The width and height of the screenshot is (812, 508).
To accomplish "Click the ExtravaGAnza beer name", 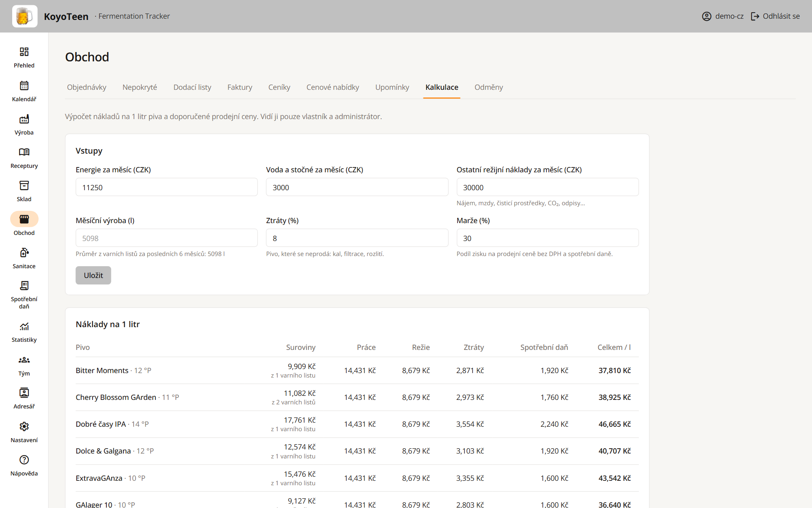I will [x=99, y=478].
